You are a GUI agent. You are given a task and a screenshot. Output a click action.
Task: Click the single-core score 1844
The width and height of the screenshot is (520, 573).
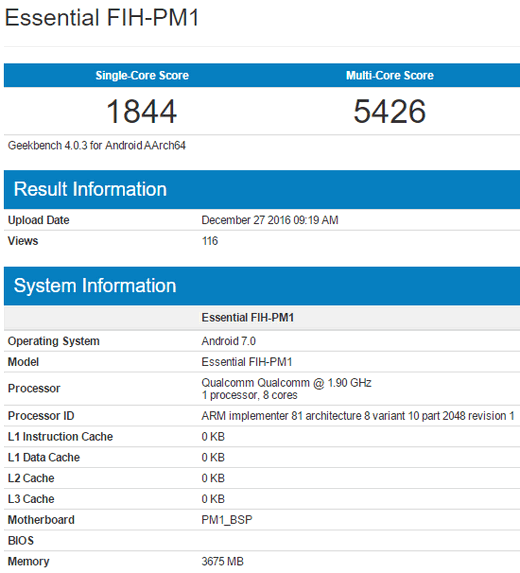(142, 111)
